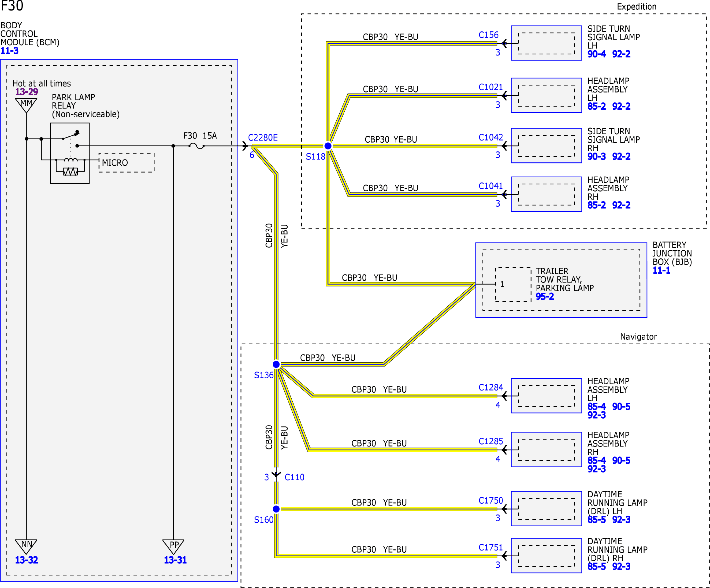Viewport: 710px width, 588px height.
Task: Click the C110 inline connector label
Action: pyautogui.click(x=294, y=477)
